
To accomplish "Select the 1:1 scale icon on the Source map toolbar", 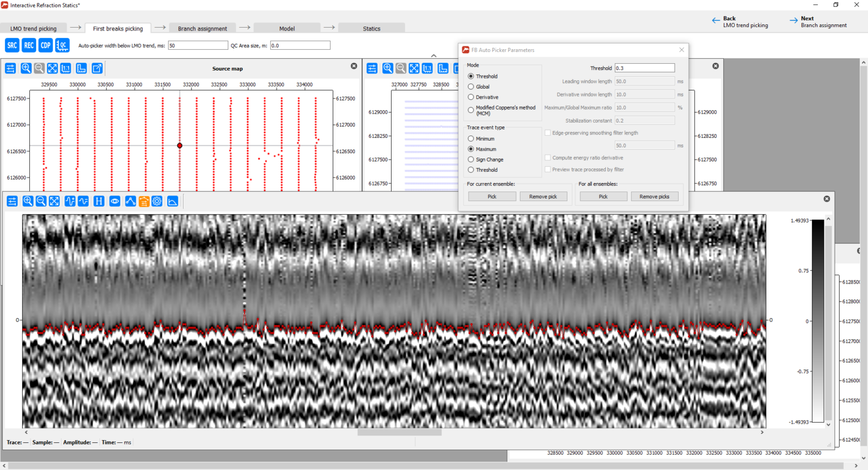I will click(x=66, y=68).
